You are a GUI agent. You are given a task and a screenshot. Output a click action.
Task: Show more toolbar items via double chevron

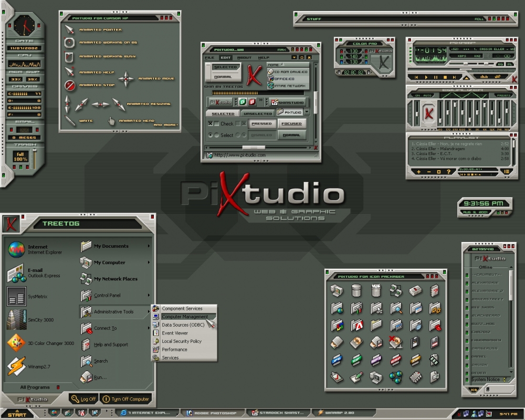[x=260, y=100]
